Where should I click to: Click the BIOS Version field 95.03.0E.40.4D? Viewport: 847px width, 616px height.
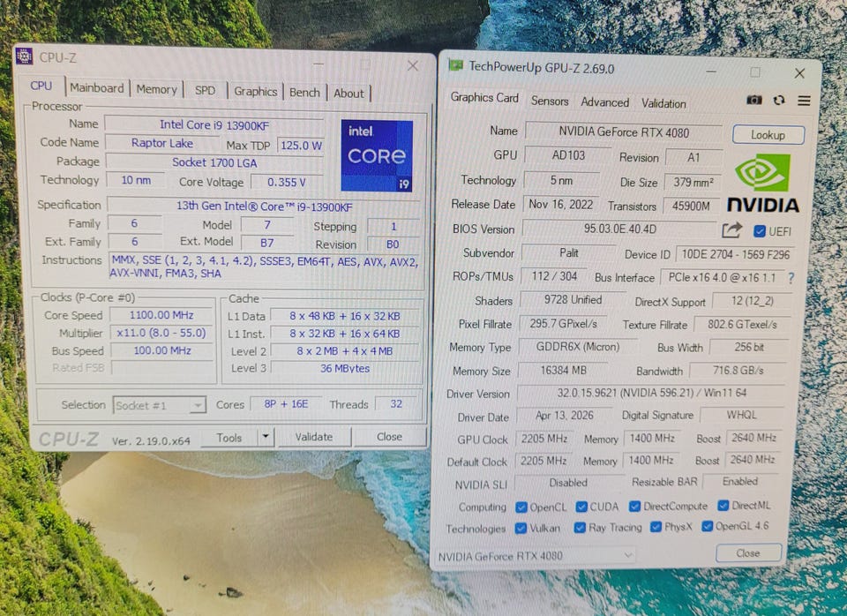pyautogui.click(x=619, y=229)
